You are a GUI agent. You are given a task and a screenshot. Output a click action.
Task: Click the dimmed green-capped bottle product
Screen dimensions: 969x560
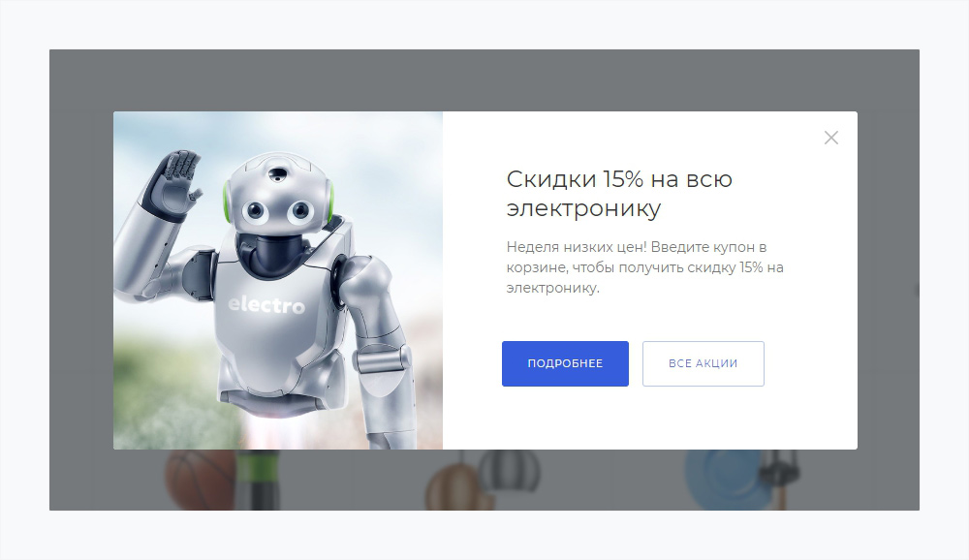point(258,480)
